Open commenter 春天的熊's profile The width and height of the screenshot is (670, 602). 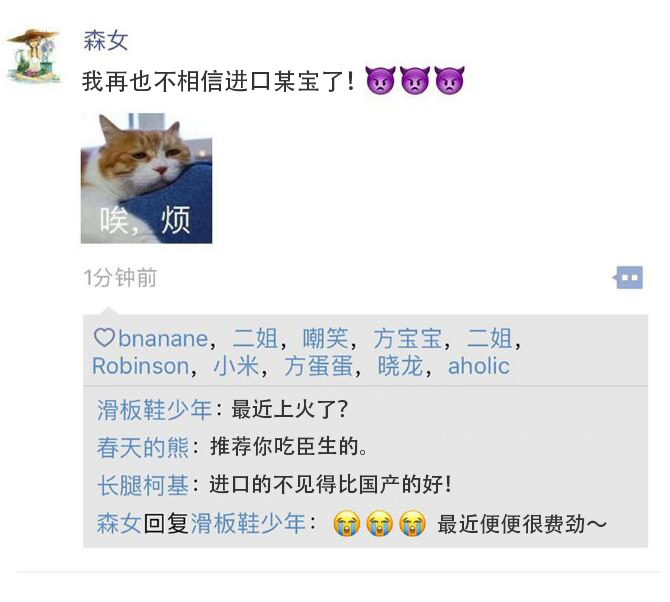click(143, 447)
